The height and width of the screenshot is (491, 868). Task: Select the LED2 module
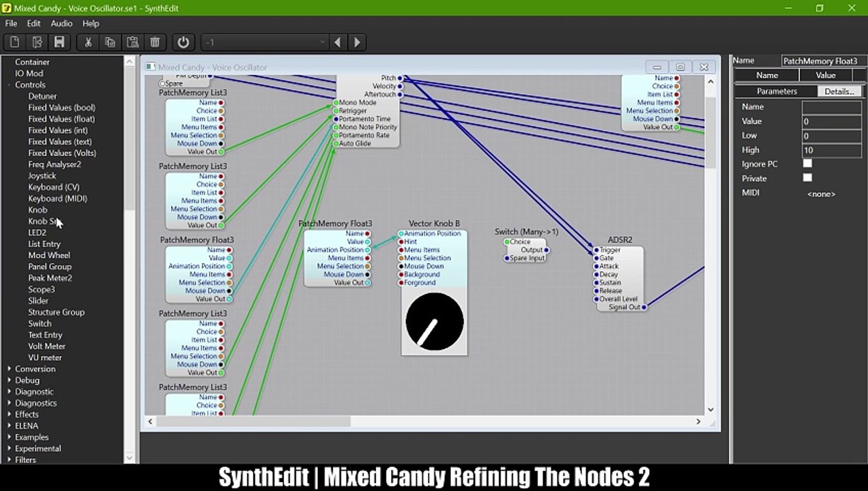coord(37,233)
